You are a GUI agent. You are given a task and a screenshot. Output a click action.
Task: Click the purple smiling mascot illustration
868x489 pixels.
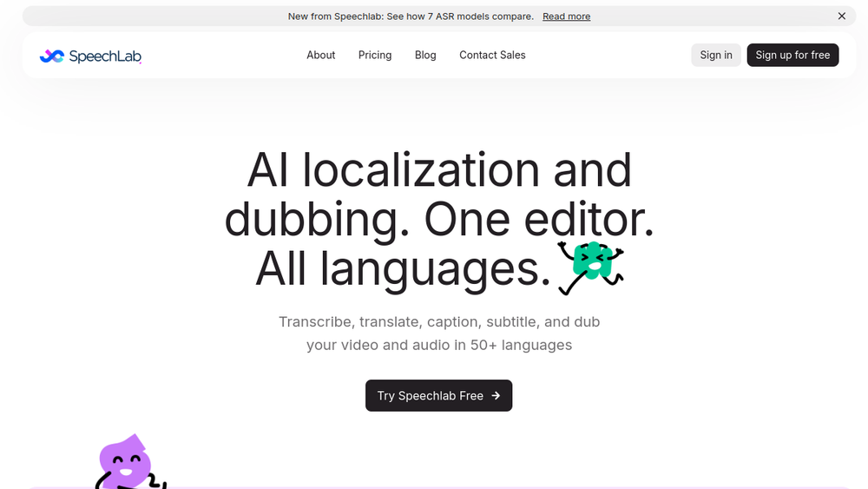click(x=130, y=462)
